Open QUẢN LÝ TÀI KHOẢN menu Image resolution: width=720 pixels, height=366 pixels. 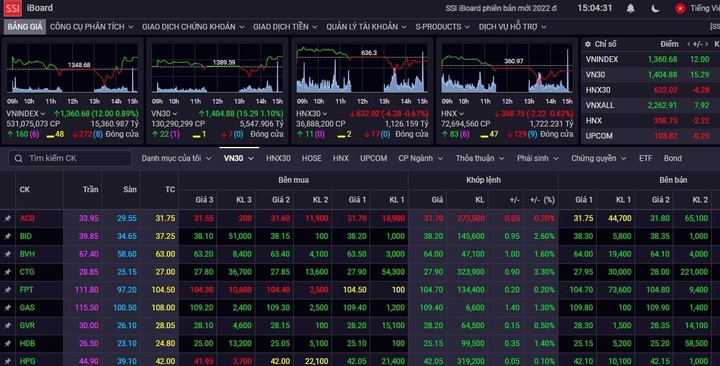point(366,27)
